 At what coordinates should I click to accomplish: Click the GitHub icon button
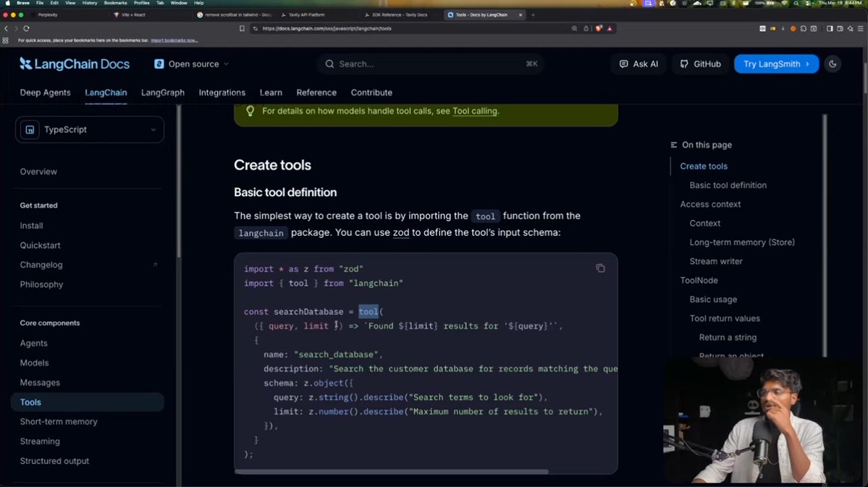[x=684, y=64]
